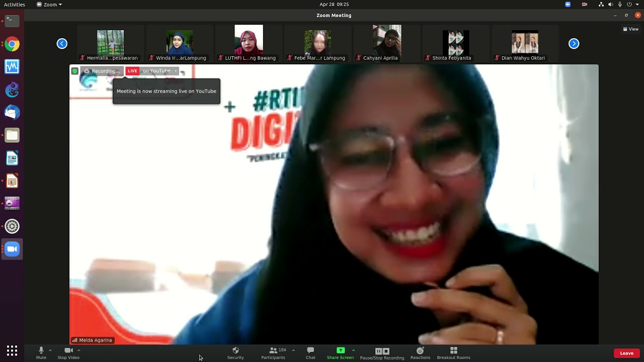Click the red LIVE badge
The width and height of the screenshot is (644, 362).
coord(132,71)
